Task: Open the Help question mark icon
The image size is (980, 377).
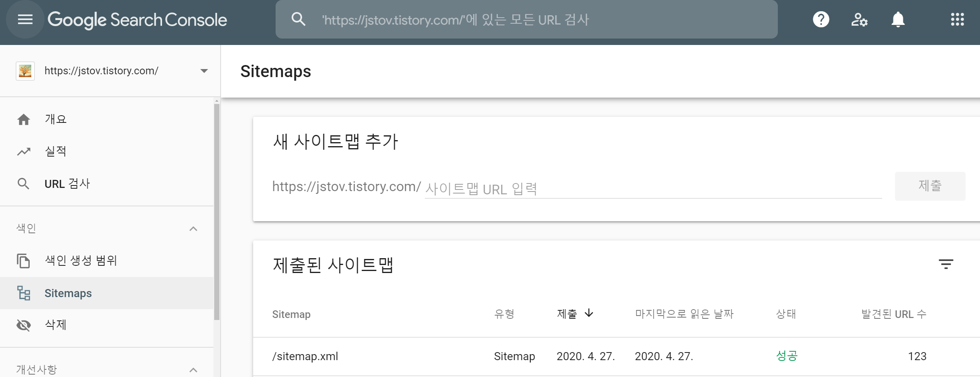Action: (x=821, y=19)
